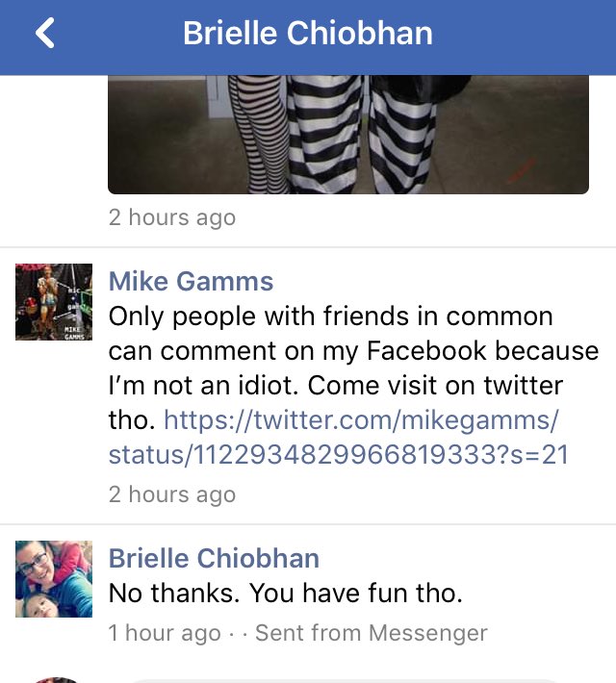Open the striped pants photo
Screen dimensions: 616x683
click(348, 135)
